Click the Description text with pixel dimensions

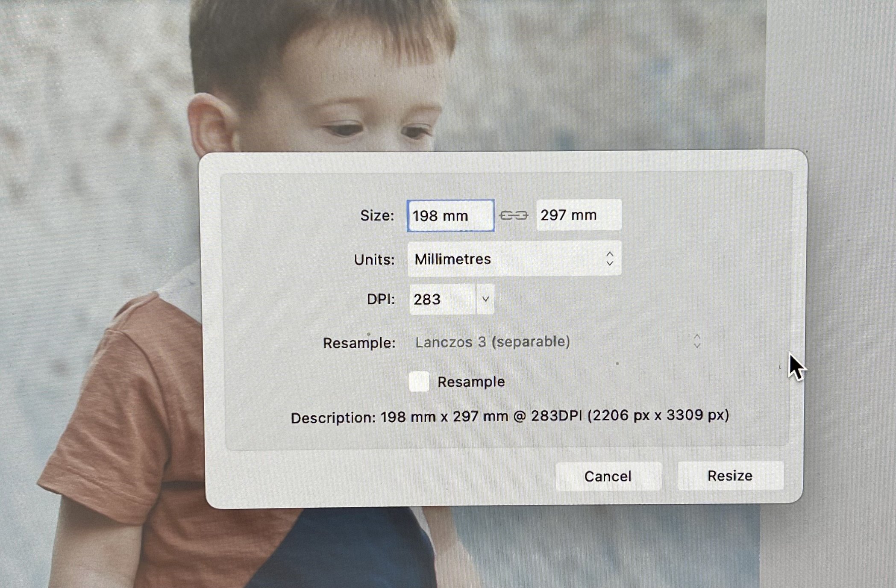click(510, 416)
